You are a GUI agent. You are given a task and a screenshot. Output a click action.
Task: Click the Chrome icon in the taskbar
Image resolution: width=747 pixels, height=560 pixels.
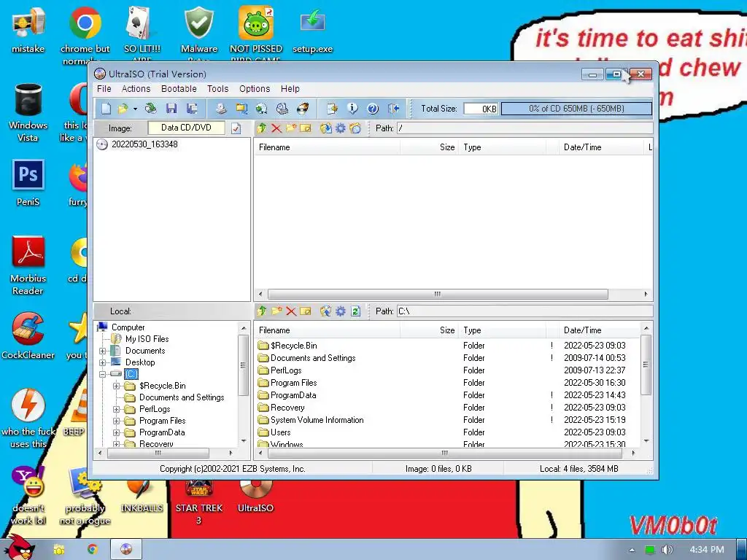(93, 550)
